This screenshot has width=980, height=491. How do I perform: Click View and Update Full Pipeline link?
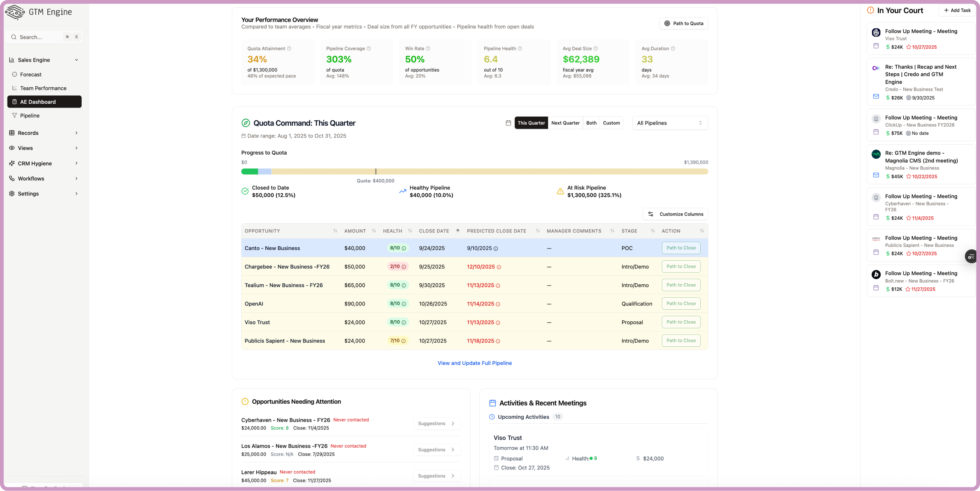(x=474, y=363)
